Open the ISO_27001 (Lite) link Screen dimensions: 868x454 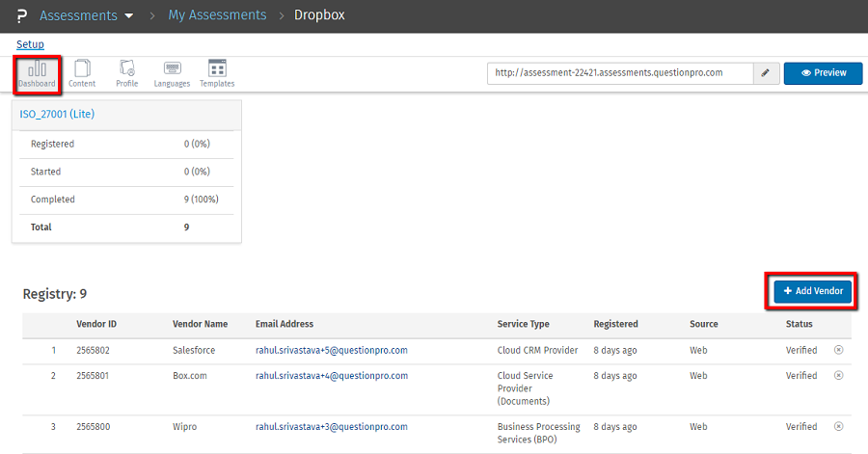click(57, 115)
